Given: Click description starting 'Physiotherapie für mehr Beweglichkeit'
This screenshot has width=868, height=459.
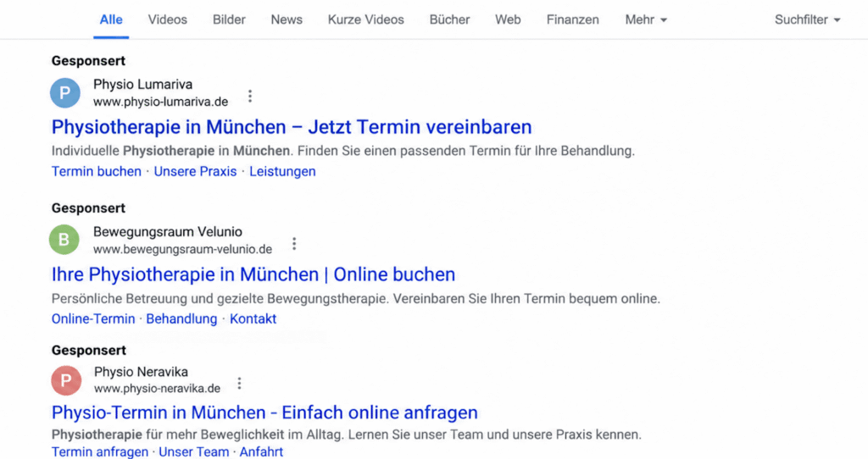Looking at the screenshot, I should pos(347,434).
